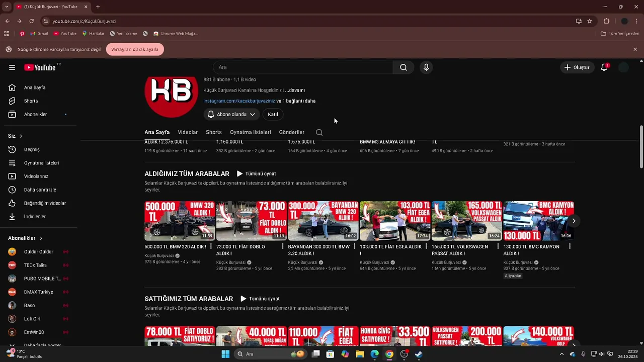Click the Oluştur create button

(x=577, y=67)
